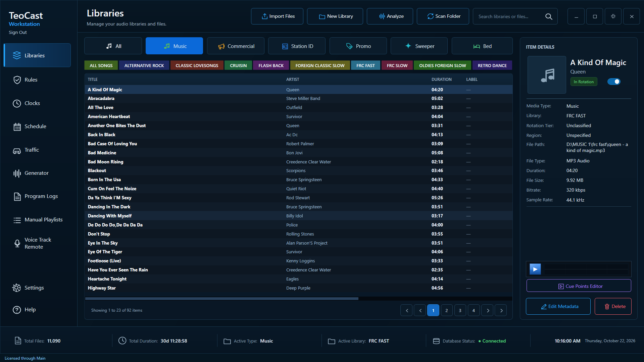
Task: Go to page 4
Action: tap(474, 310)
